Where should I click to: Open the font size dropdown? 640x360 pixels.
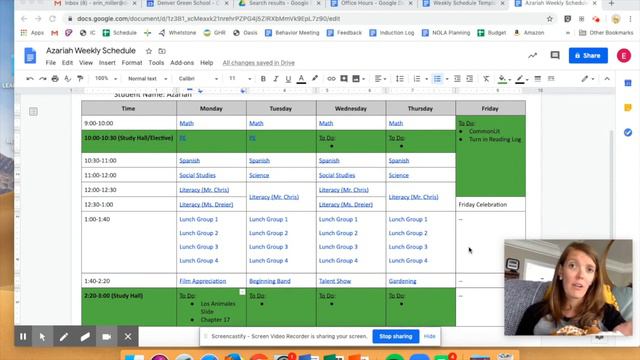click(240, 78)
